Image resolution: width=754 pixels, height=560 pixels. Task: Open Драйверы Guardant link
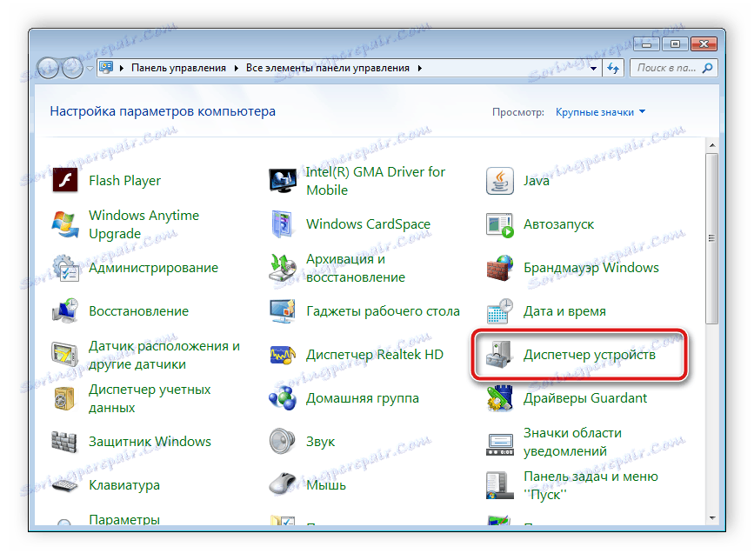coord(585,398)
